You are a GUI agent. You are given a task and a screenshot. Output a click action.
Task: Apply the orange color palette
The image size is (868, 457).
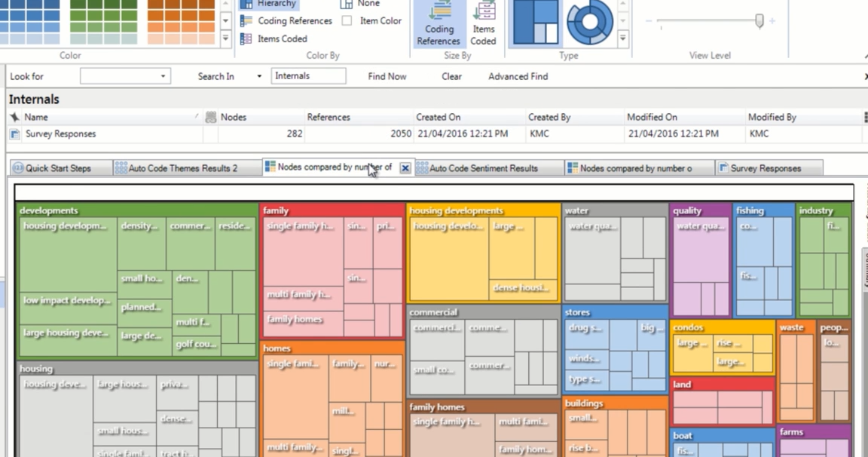pyautogui.click(x=181, y=22)
